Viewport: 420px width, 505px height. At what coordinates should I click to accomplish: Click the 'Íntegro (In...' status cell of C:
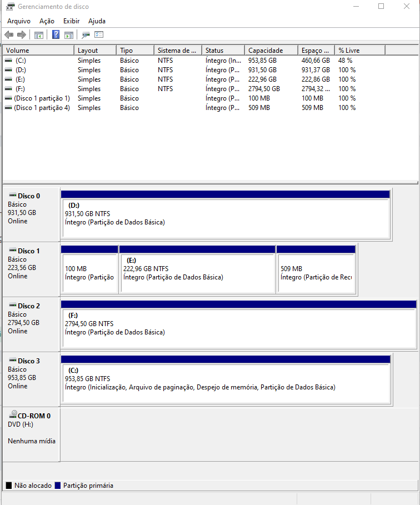(223, 61)
